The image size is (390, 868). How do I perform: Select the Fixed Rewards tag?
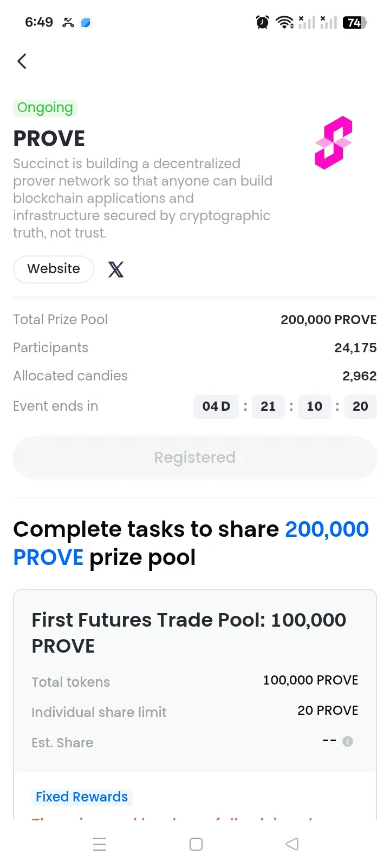click(x=82, y=797)
